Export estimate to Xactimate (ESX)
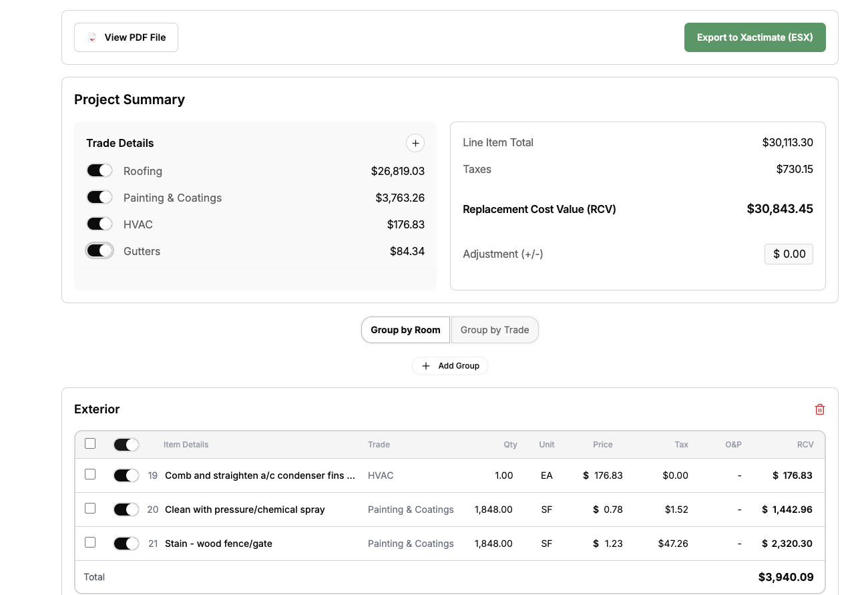 click(755, 37)
